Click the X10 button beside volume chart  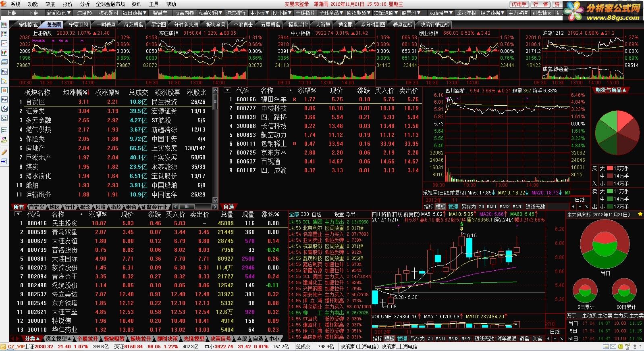[550, 324]
